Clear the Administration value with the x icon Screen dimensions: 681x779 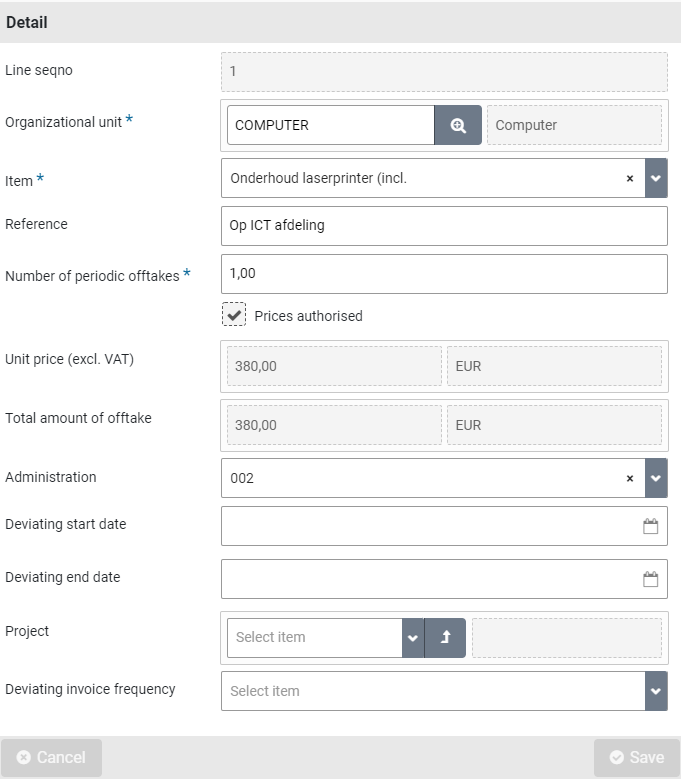tap(630, 478)
